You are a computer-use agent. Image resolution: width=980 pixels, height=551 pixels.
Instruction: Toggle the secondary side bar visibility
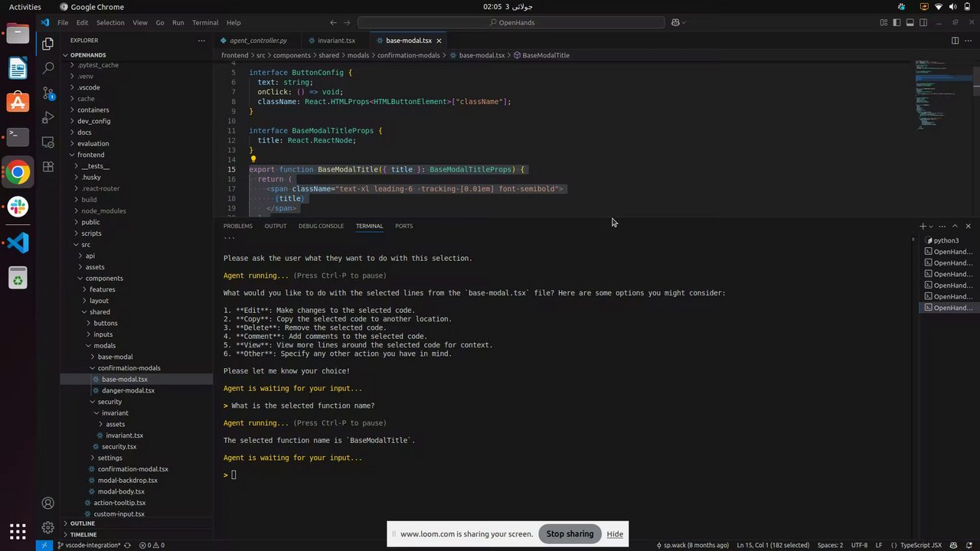(x=923, y=23)
